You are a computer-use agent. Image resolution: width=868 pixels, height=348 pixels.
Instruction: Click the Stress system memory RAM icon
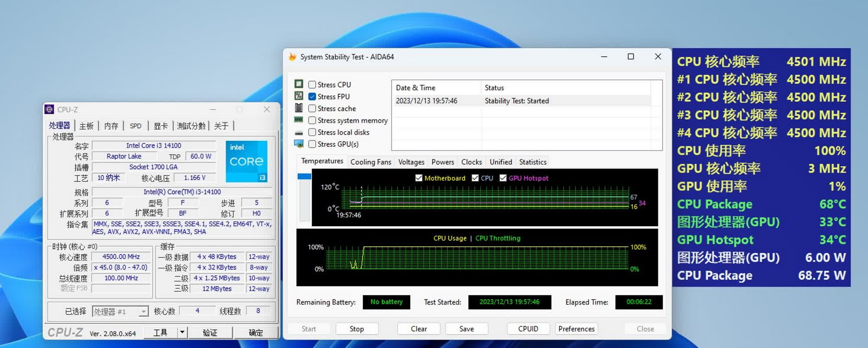tap(299, 119)
